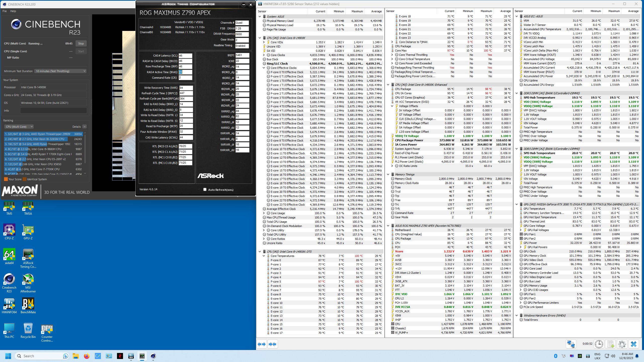Screen dimensions: 644x362
Task: Open the CPU (Multi Core) ranking dropdown
Action: click(x=19, y=127)
